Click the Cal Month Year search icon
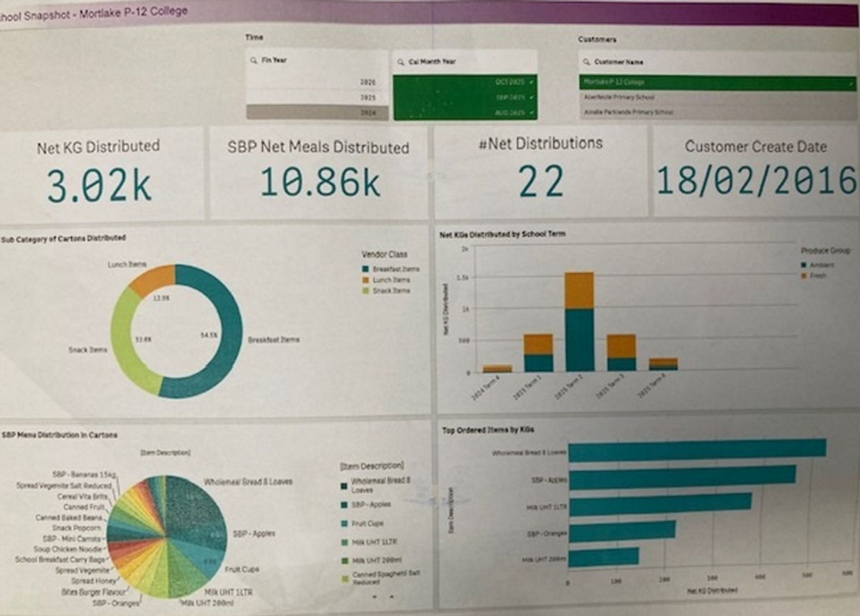The width and height of the screenshot is (860, 616). (401, 62)
